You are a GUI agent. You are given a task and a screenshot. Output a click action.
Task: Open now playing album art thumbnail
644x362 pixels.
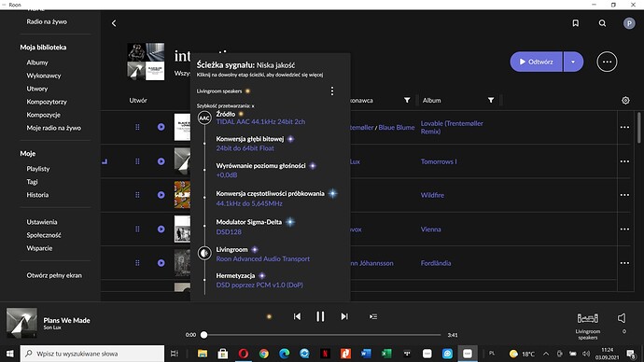coord(21,322)
